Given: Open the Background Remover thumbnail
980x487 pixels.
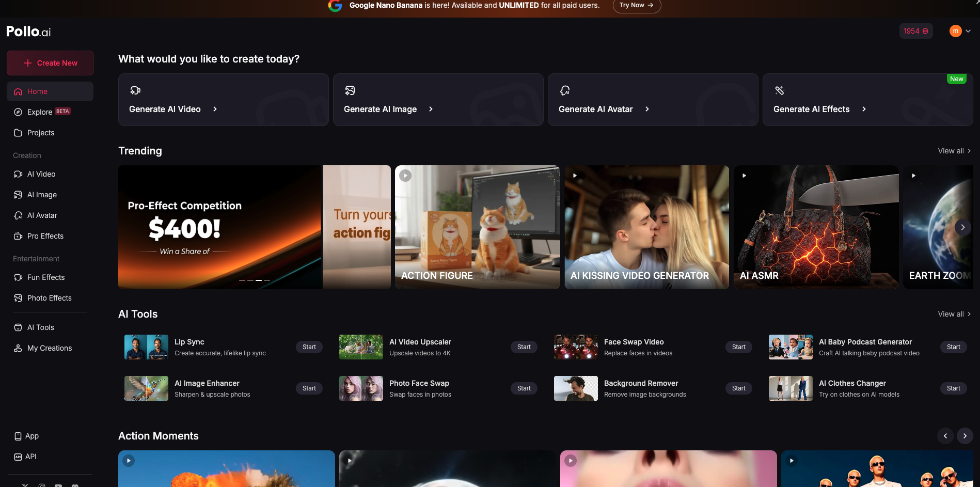Looking at the screenshot, I should coord(576,388).
